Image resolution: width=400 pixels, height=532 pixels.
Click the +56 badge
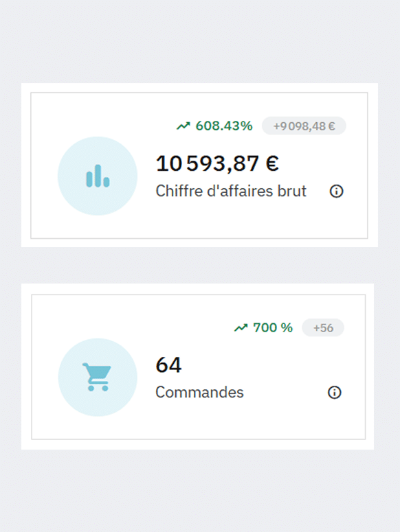323,327
